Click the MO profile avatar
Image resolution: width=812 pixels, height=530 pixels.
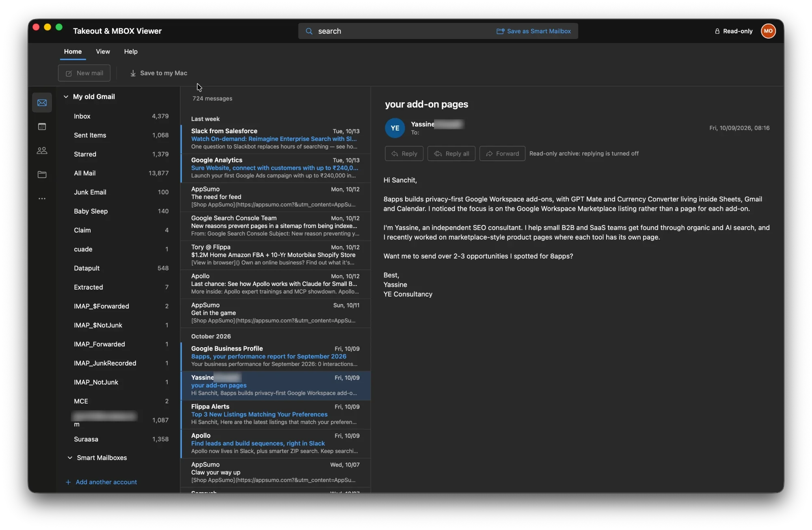pyautogui.click(x=768, y=31)
